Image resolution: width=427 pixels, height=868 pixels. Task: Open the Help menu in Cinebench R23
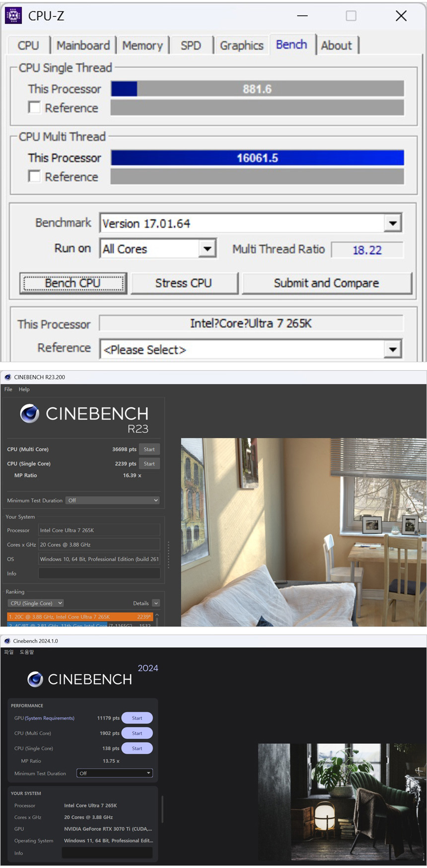(x=24, y=390)
